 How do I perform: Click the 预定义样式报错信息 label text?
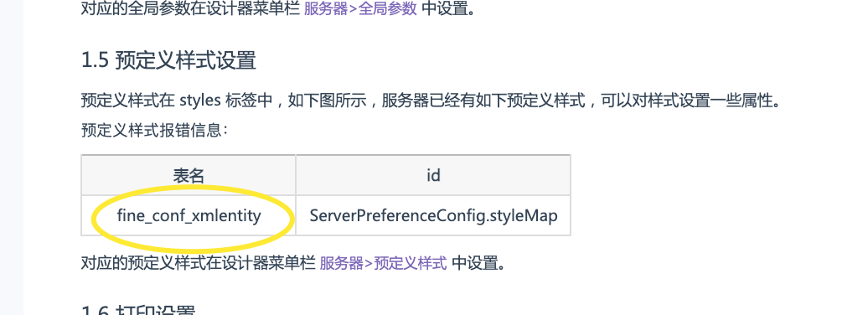[154, 131]
